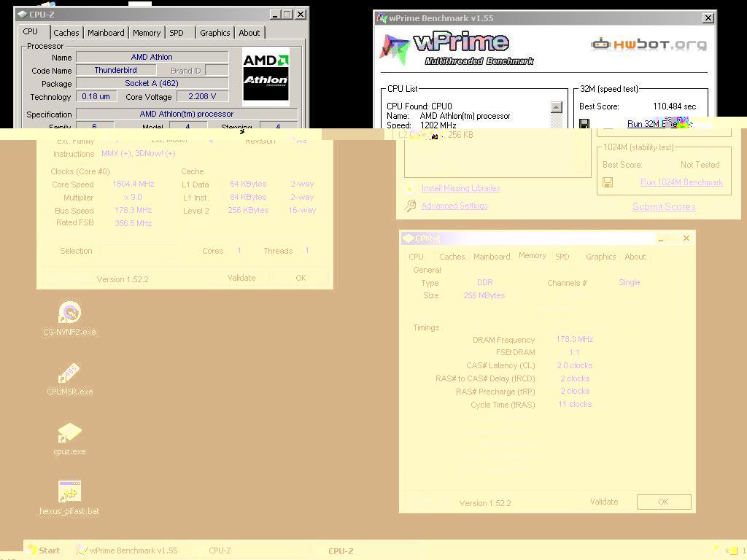Open SPD tab in lower CPU-Z memory window
Viewport: 747px width, 560px height.
click(562, 257)
